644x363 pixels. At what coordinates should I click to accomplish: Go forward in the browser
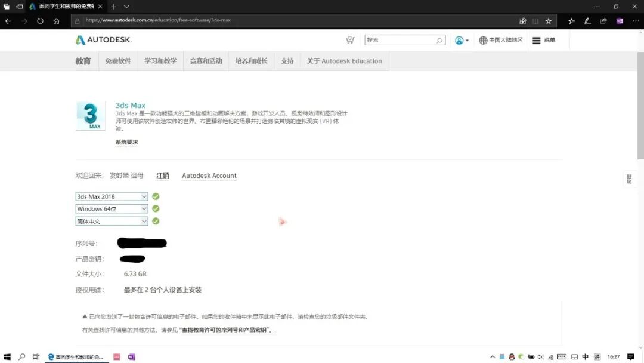pyautogui.click(x=24, y=21)
